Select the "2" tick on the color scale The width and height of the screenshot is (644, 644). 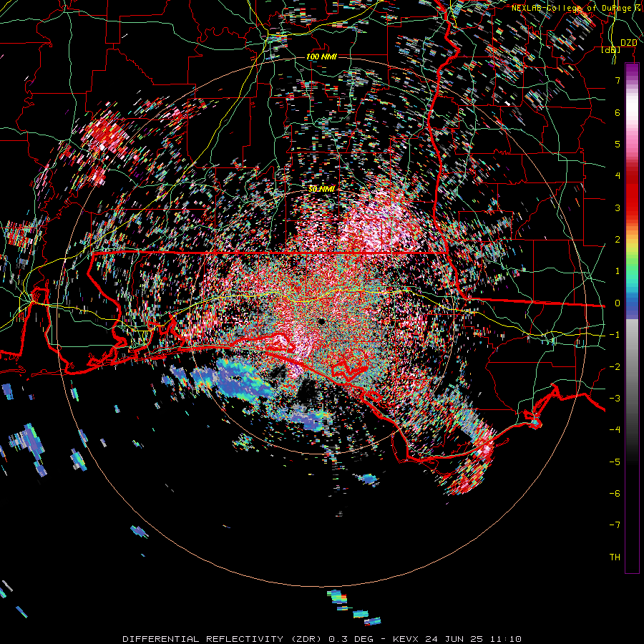[618, 240]
